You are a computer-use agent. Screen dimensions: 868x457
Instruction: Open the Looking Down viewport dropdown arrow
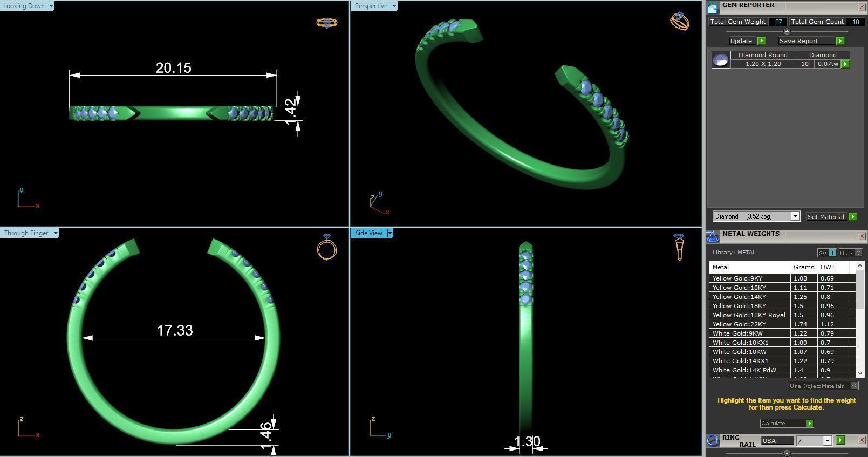tap(51, 6)
